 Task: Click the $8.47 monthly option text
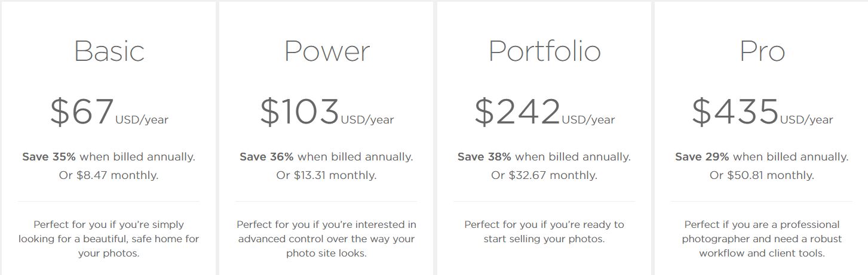pos(109,175)
